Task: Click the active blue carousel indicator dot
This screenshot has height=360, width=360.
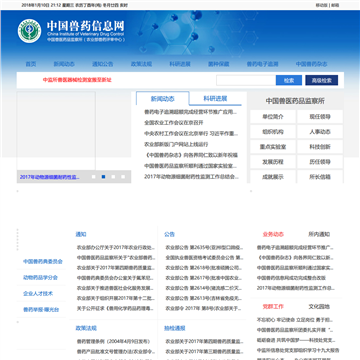Action: [x=103, y=177]
